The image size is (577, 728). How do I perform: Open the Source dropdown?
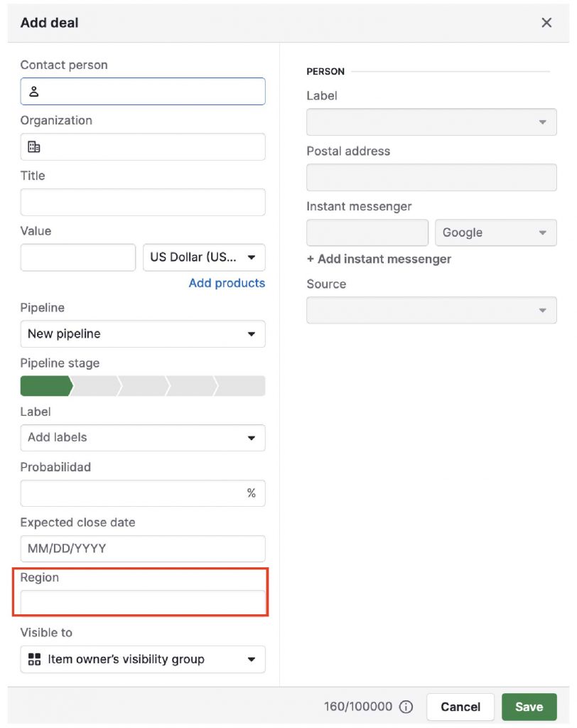(x=431, y=310)
